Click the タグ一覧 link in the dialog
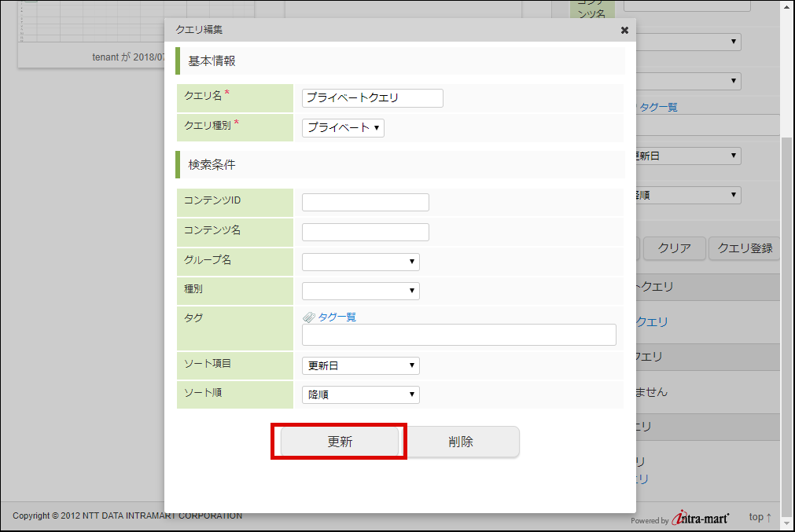The height and width of the screenshot is (532, 795). point(337,317)
